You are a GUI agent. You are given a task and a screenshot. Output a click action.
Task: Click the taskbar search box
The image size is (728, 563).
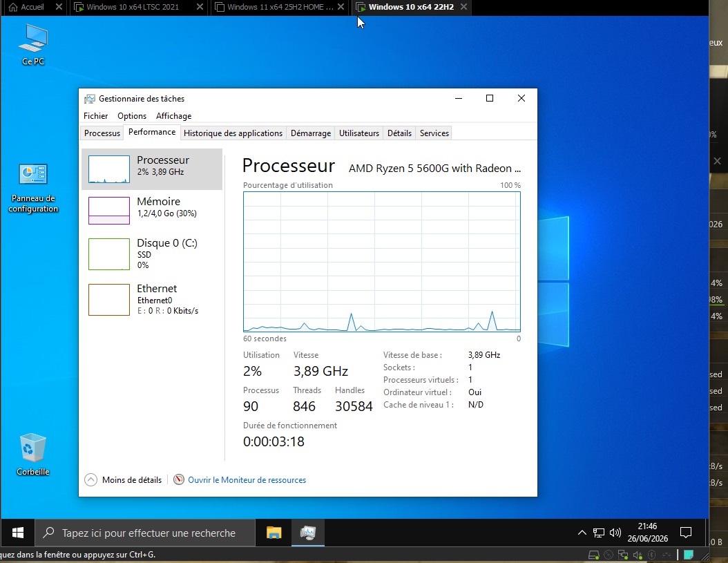click(x=145, y=533)
